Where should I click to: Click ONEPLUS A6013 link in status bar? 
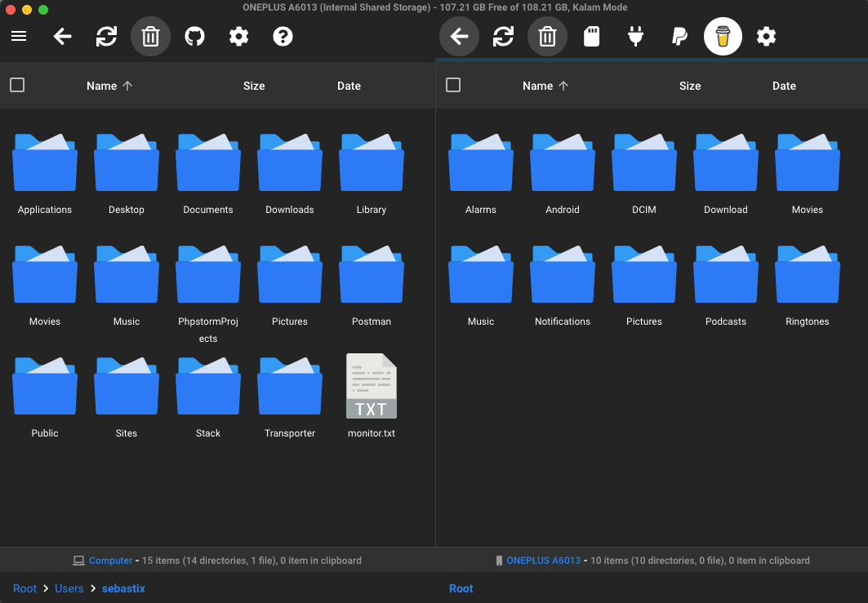pos(544,561)
